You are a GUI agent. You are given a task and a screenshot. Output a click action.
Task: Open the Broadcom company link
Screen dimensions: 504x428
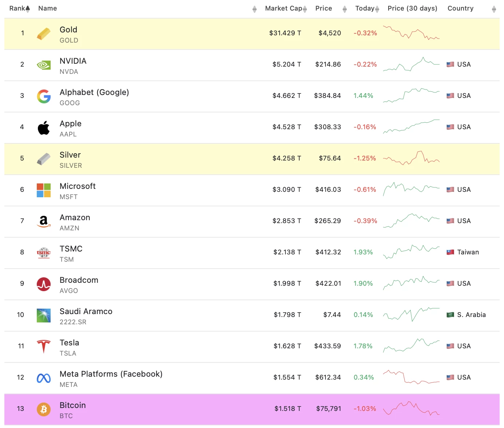pyautogui.click(x=79, y=280)
